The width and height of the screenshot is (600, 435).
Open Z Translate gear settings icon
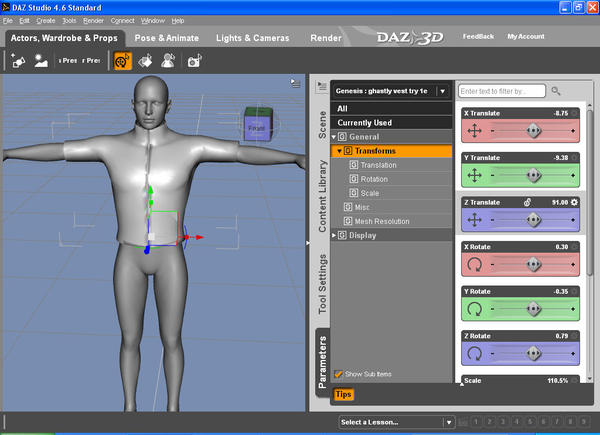tap(574, 202)
